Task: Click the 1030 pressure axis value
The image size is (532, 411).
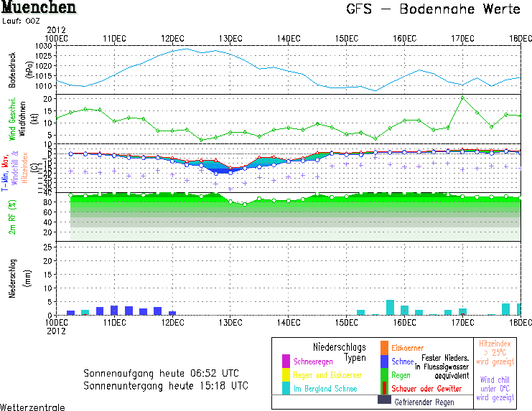Action: tap(44, 46)
